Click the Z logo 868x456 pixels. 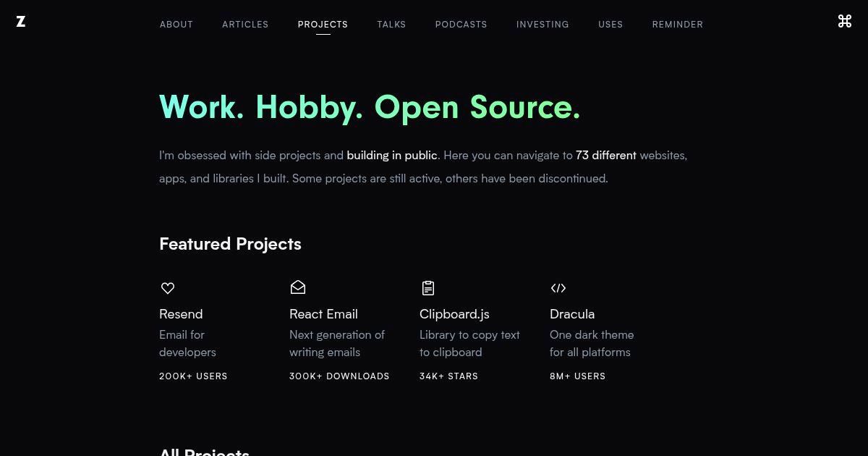pos(21,21)
